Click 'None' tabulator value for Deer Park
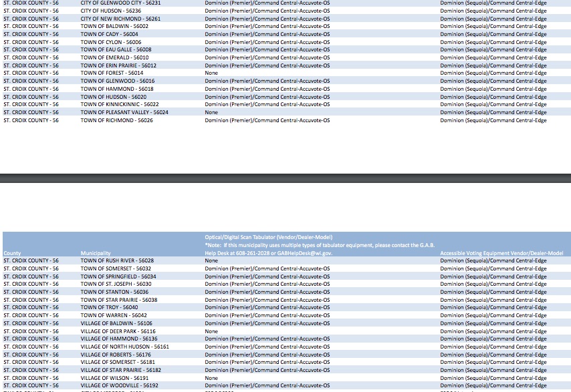 [x=211, y=331]
